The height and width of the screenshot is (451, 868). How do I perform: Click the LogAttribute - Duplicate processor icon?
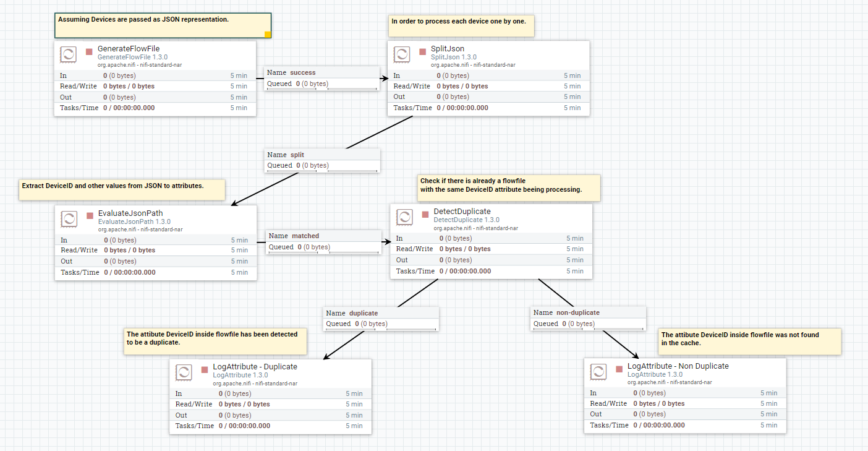click(183, 372)
